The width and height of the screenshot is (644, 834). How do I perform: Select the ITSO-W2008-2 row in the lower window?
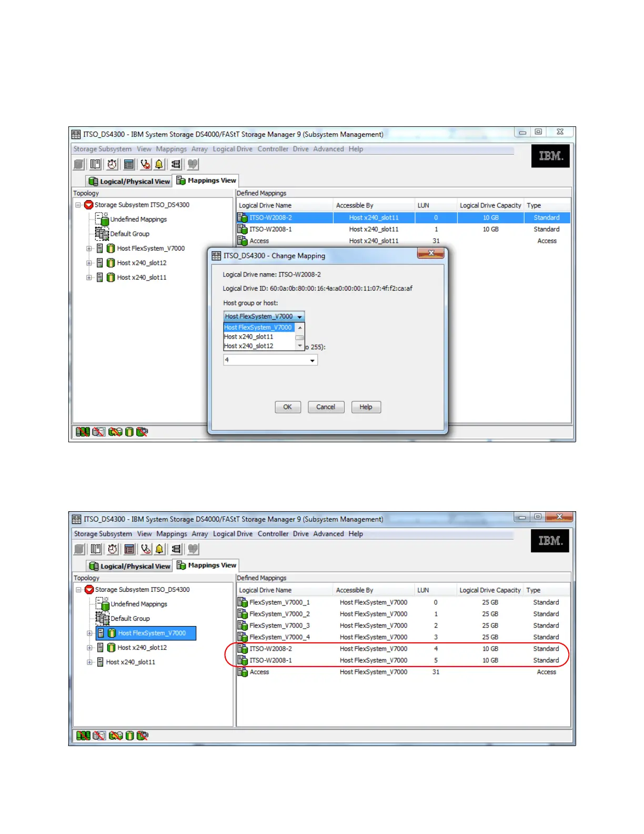403,649
